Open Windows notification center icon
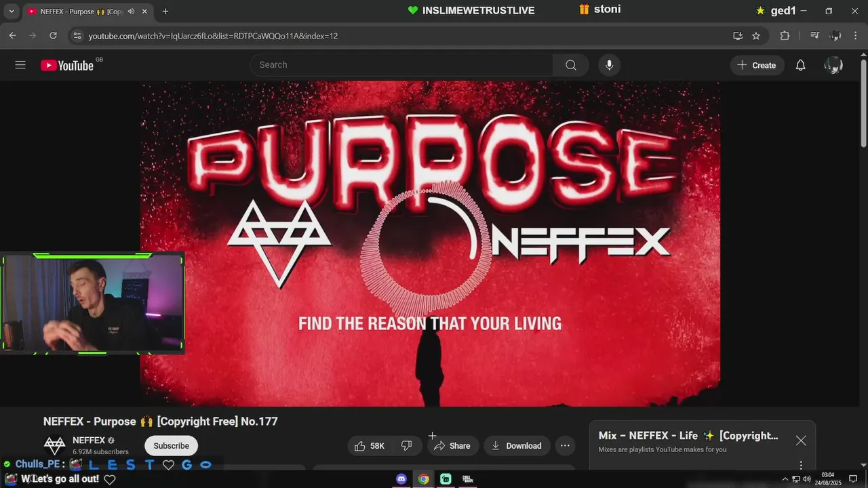The height and width of the screenshot is (488, 868). 853,479
